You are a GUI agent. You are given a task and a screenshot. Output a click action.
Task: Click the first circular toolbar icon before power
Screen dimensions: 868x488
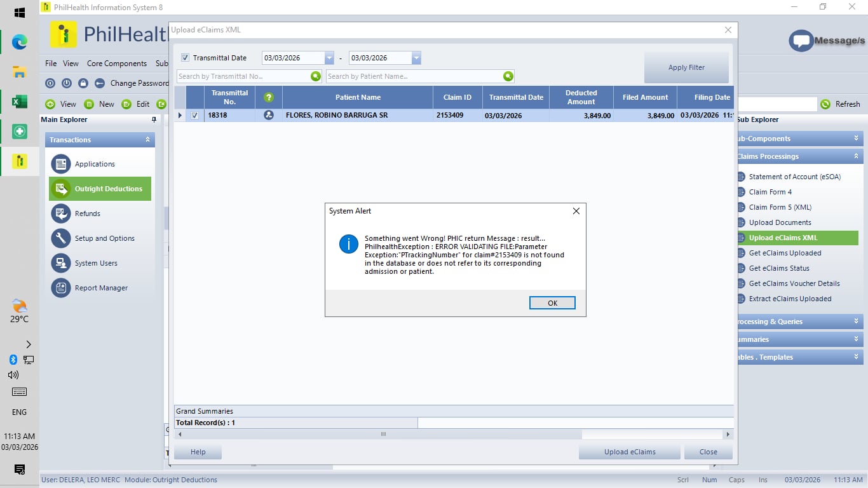pos(50,83)
